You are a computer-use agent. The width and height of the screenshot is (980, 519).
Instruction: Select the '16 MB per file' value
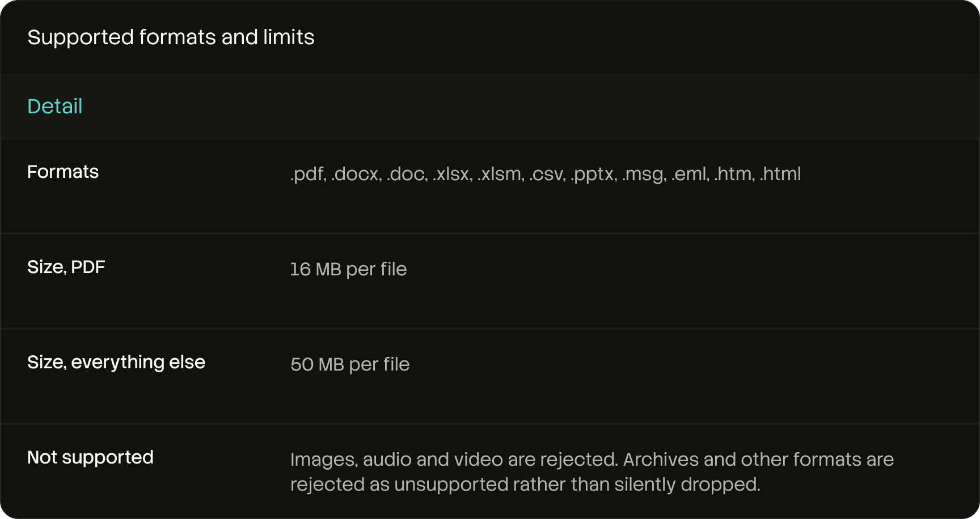pyautogui.click(x=348, y=269)
